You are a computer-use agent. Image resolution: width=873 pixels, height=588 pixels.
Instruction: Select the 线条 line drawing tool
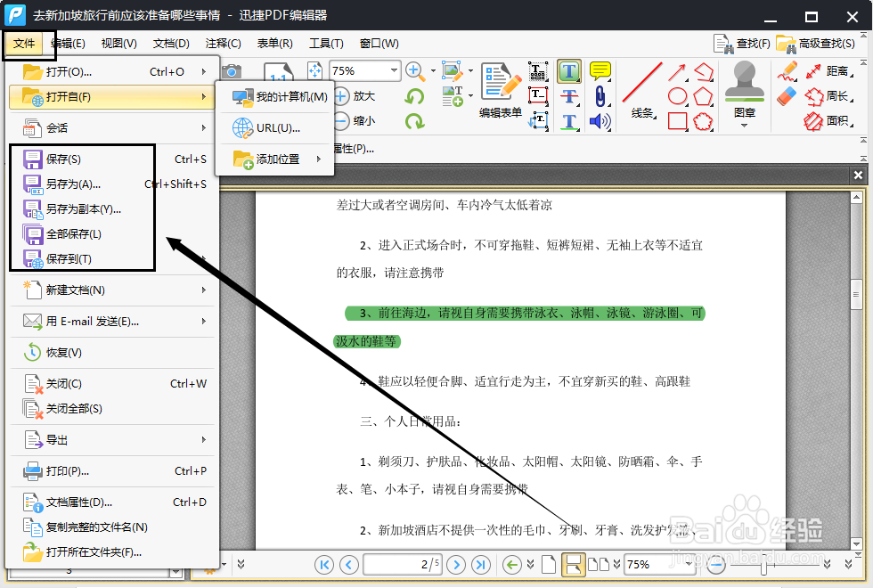pos(642,89)
